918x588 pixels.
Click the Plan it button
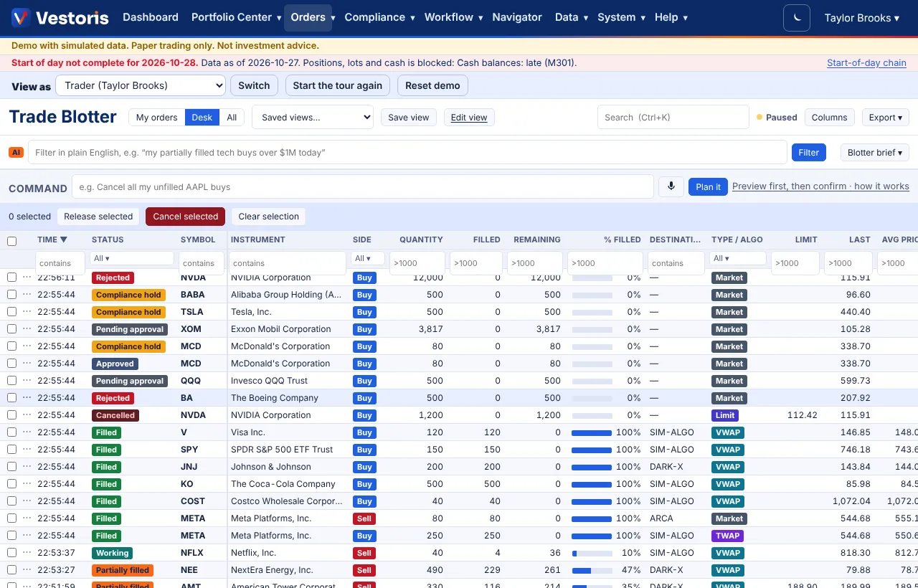coord(708,186)
